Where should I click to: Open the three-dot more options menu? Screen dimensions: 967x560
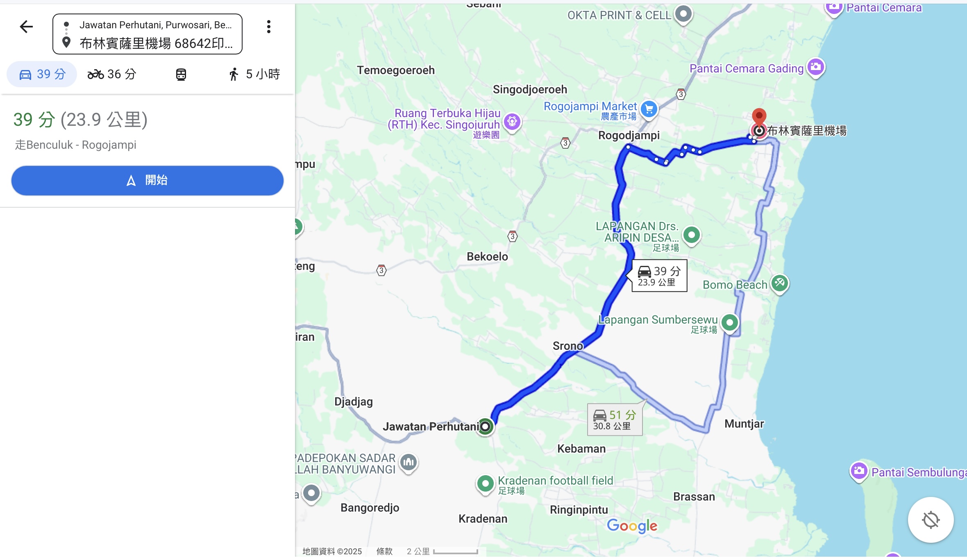(x=269, y=27)
